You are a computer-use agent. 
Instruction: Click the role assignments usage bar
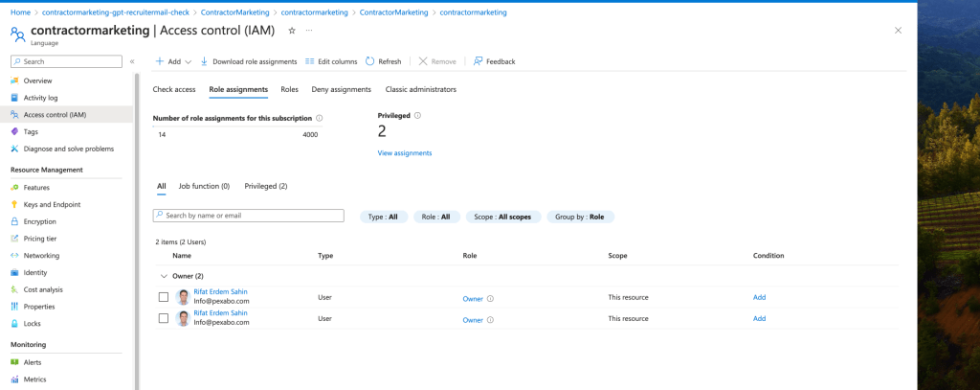[235, 127]
